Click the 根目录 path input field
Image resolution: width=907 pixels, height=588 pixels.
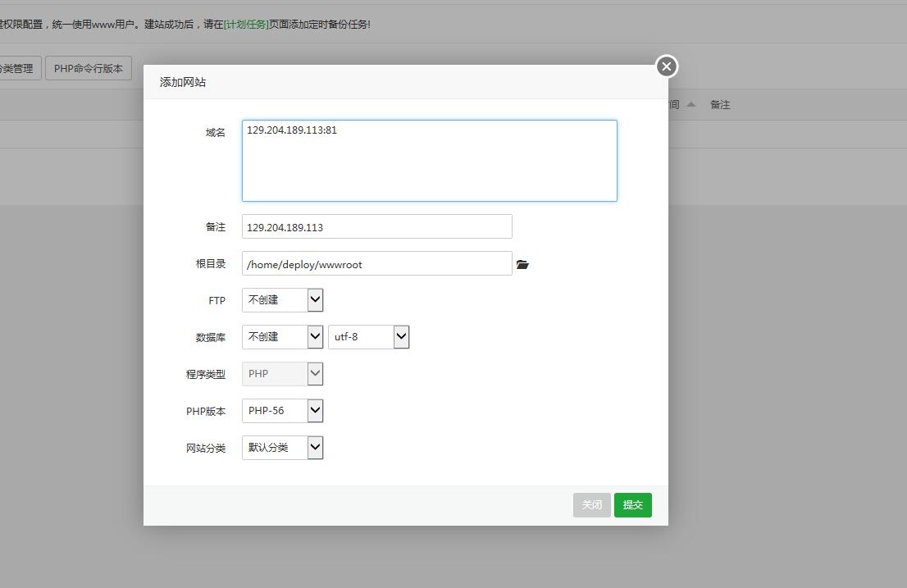(376, 264)
